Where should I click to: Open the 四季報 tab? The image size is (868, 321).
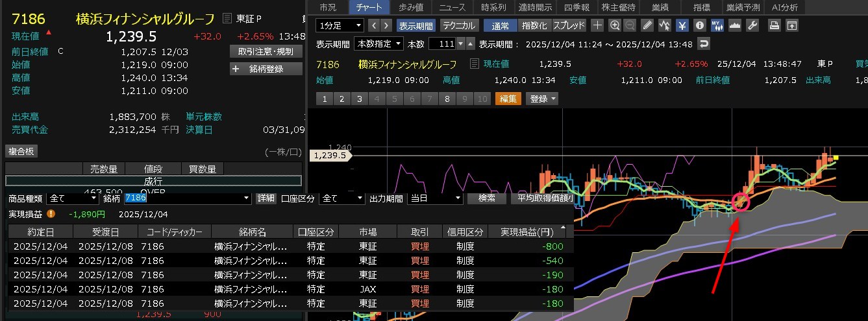[x=577, y=7]
